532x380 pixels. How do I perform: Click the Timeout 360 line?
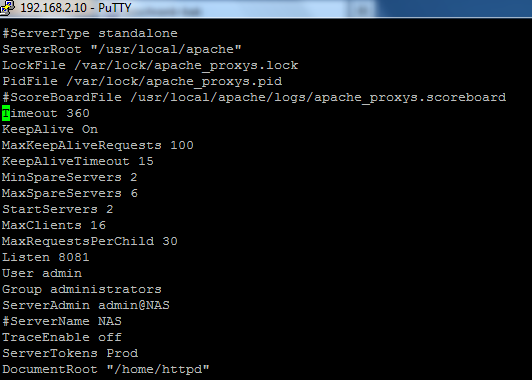(46, 113)
